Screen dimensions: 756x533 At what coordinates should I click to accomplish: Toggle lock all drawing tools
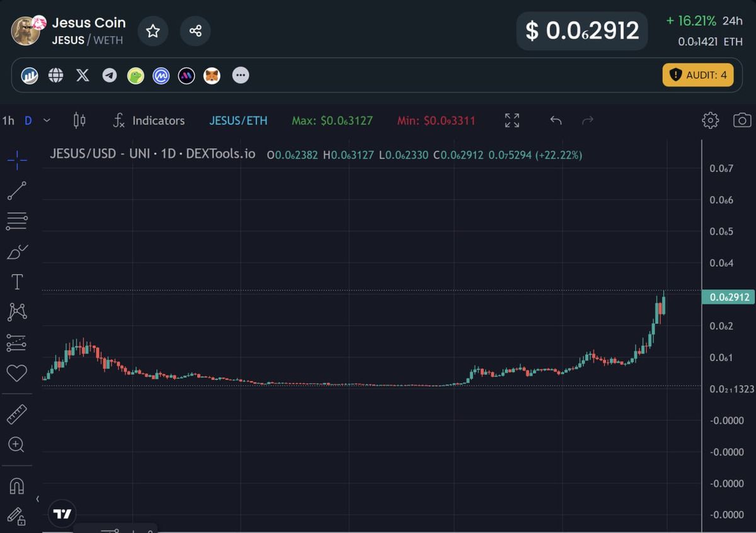coord(17,516)
